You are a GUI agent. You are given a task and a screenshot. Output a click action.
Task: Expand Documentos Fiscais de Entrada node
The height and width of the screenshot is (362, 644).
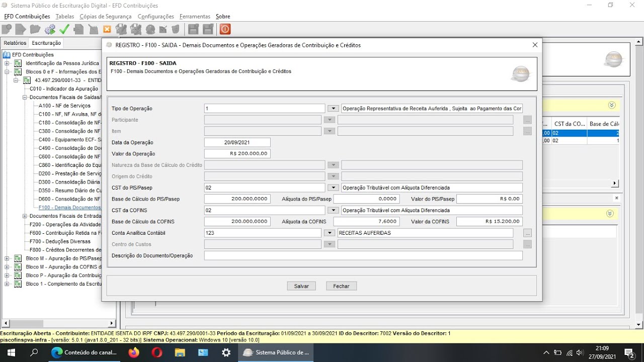[x=25, y=216]
